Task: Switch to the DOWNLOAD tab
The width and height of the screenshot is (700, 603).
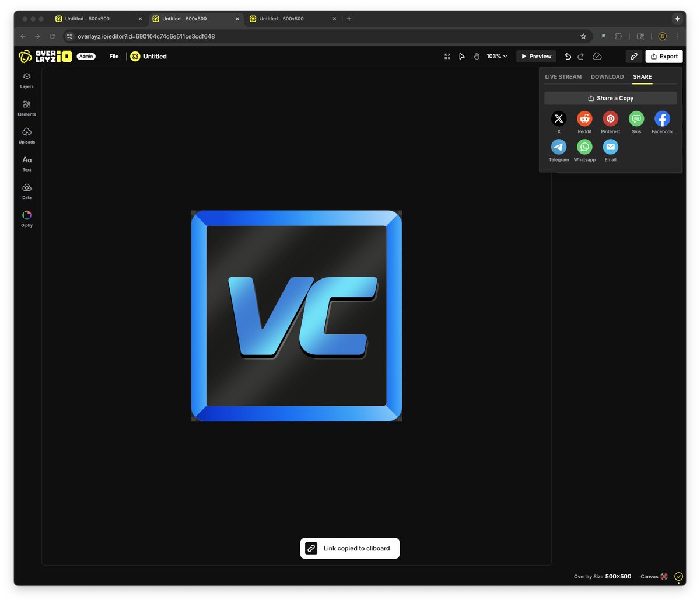Action: tap(607, 77)
